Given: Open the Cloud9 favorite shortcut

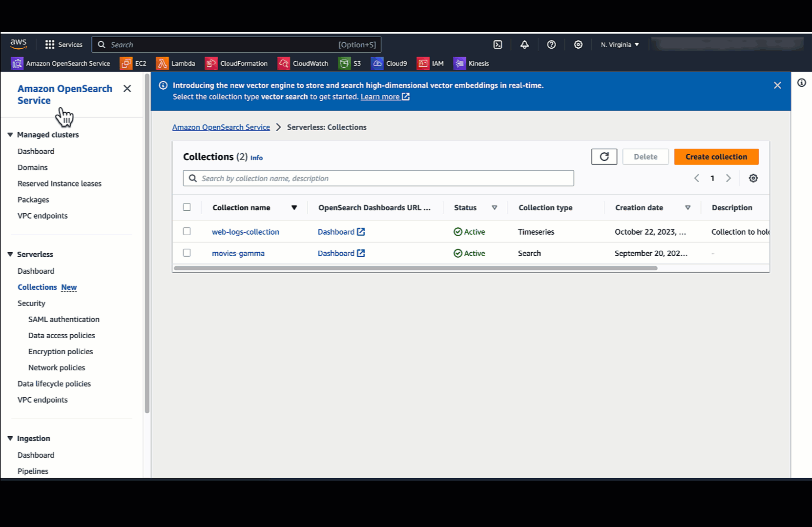Looking at the screenshot, I should coord(389,63).
